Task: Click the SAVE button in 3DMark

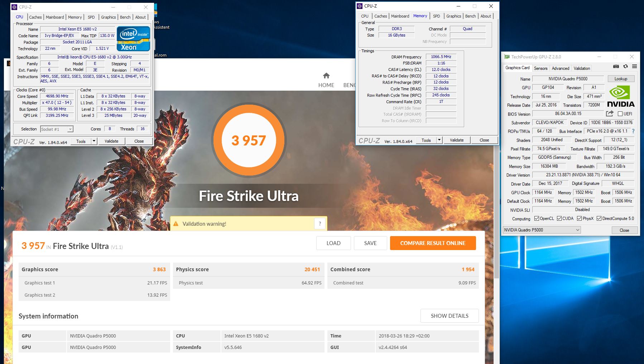Action: [370, 243]
